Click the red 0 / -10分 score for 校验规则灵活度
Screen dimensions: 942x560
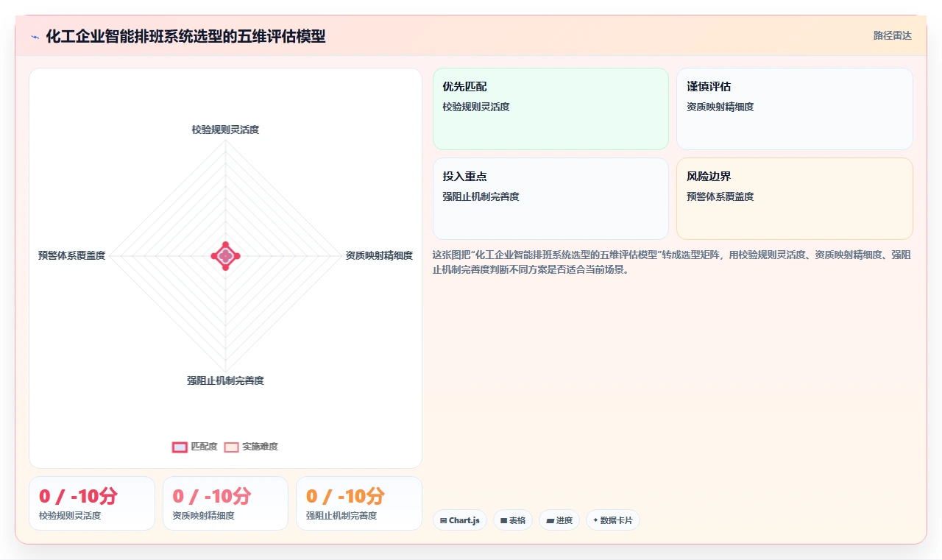click(78, 496)
